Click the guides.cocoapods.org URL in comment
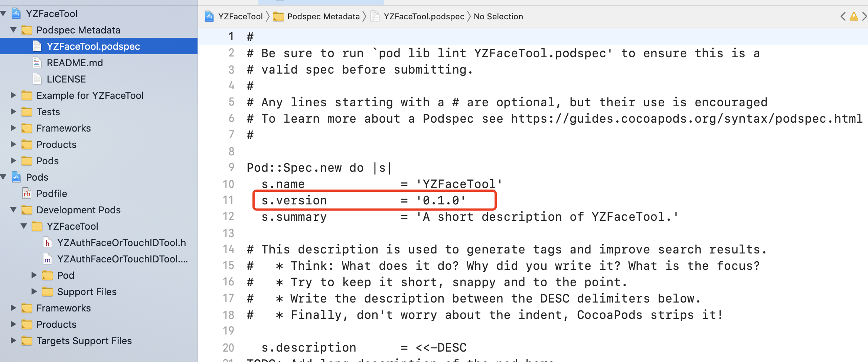The width and height of the screenshot is (868, 362). 687,119
